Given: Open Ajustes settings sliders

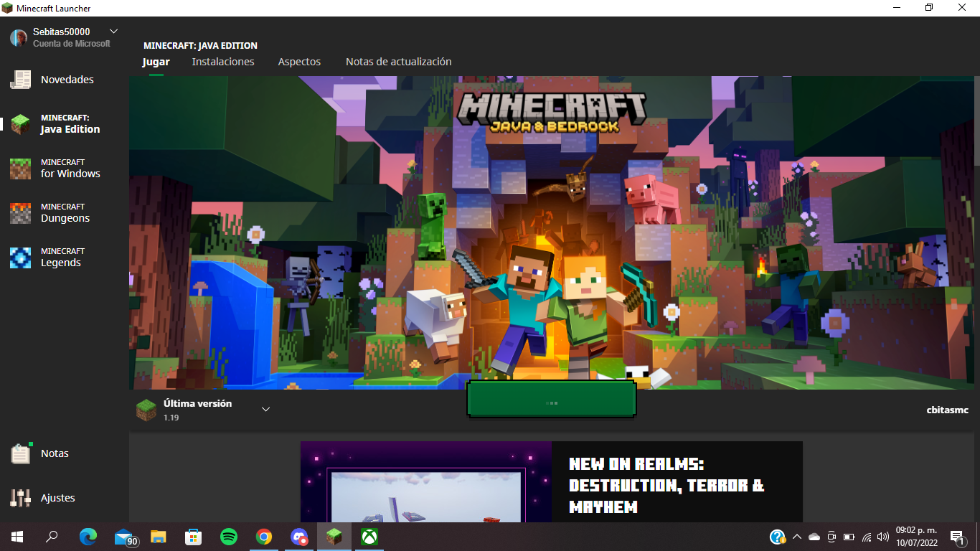Looking at the screenshot, I should click(57, 498).
